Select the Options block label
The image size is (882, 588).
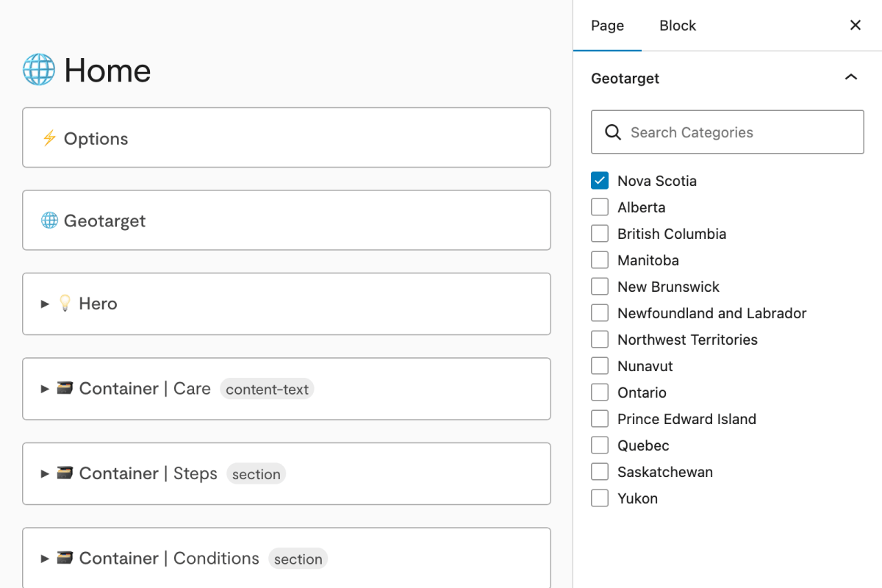[x=96, y=139]
